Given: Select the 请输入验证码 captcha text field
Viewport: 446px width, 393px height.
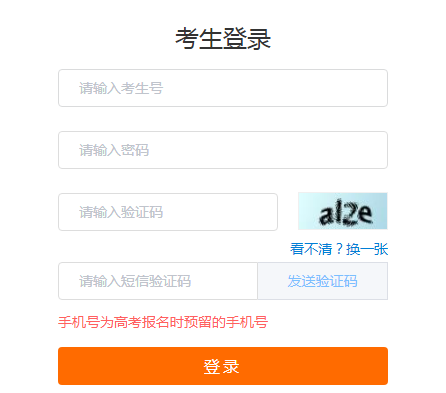Looking at the screenshot, I should click(x=168, y=212).
